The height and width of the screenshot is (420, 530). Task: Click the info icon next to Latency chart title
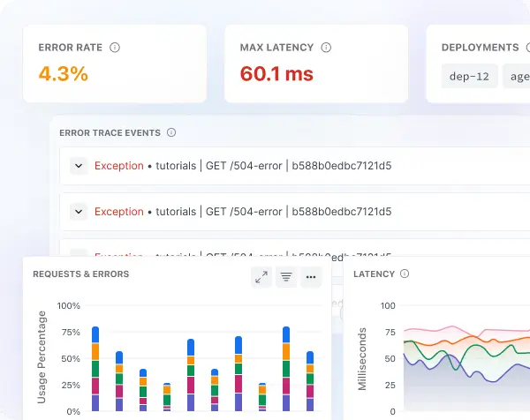point(405,274)
